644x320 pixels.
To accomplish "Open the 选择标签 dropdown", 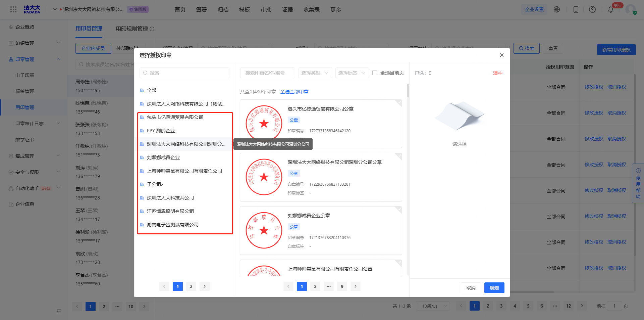I will 352,73.
